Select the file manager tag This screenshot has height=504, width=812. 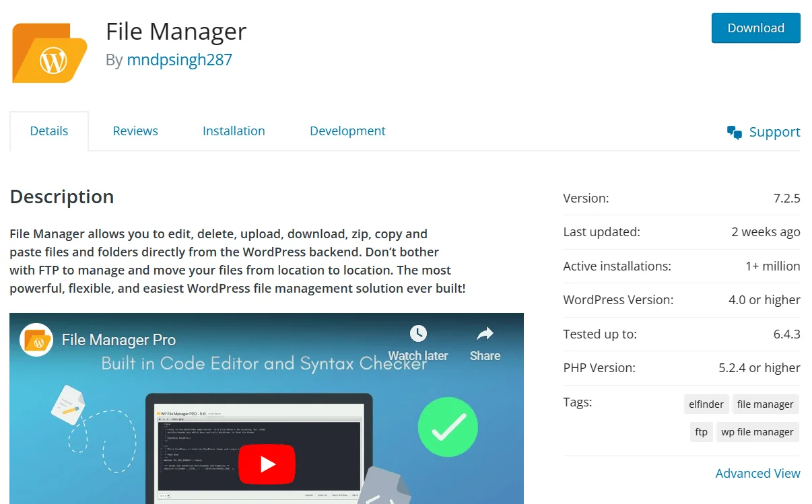pos(766,404)
